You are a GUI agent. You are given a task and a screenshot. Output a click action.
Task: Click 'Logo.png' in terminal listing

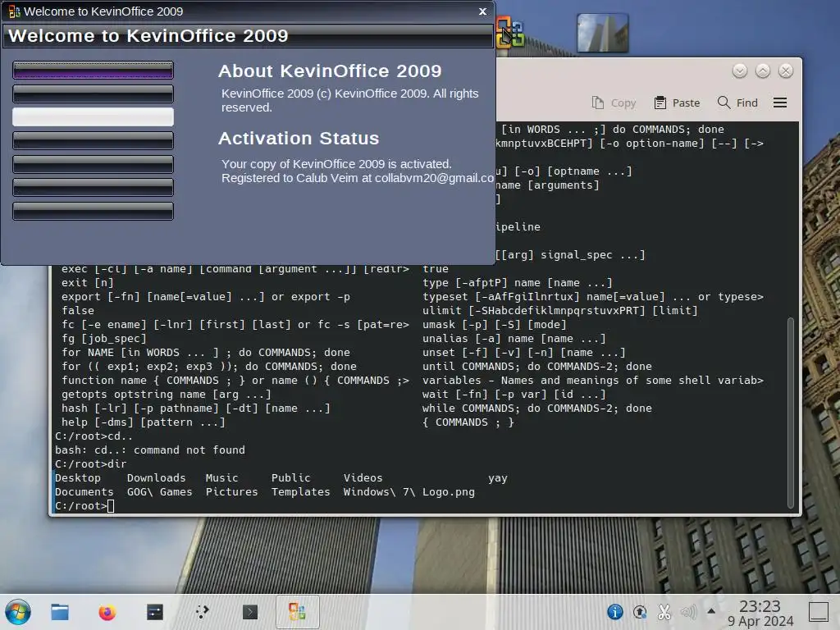tap(449, 492)
